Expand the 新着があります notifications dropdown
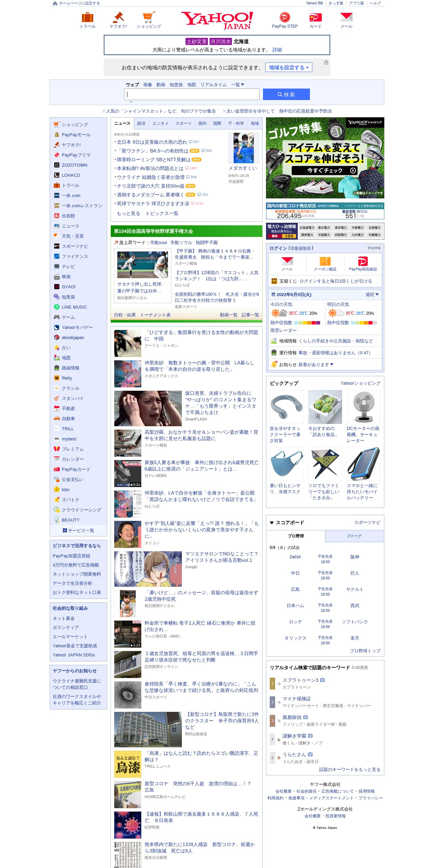 click(x=316, y=364)
